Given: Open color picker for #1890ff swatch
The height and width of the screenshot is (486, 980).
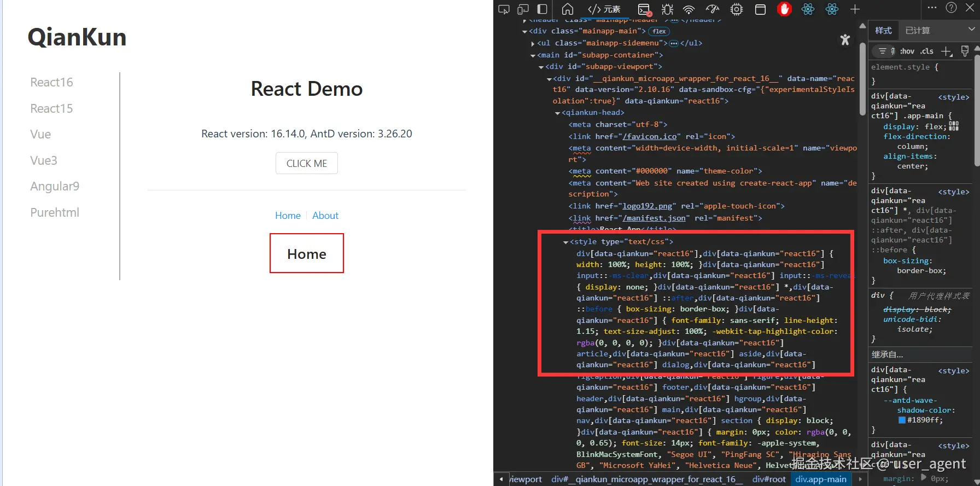Looking at the screenshot, I should tap(902, 420).
